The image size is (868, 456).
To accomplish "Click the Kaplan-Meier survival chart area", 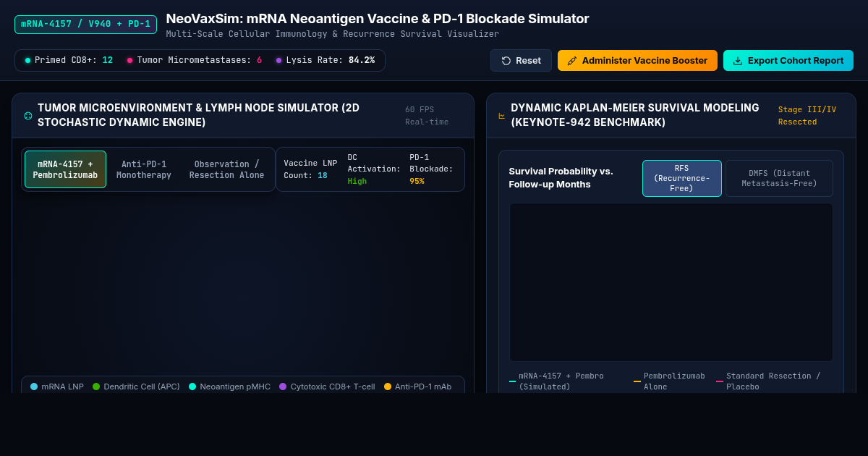I will 671,282.
